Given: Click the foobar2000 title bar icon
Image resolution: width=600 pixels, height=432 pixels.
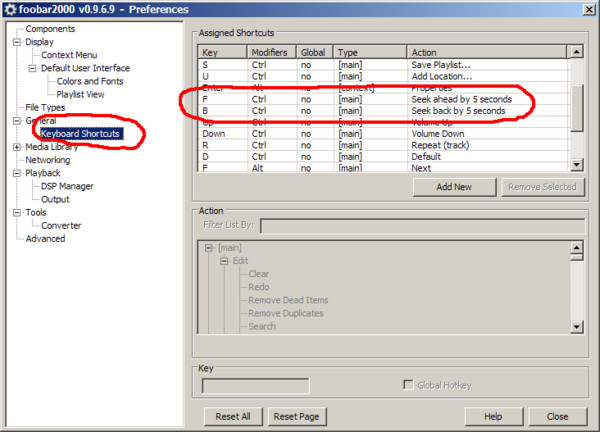Looking at the screenshot, I should (x=10, y=9).
